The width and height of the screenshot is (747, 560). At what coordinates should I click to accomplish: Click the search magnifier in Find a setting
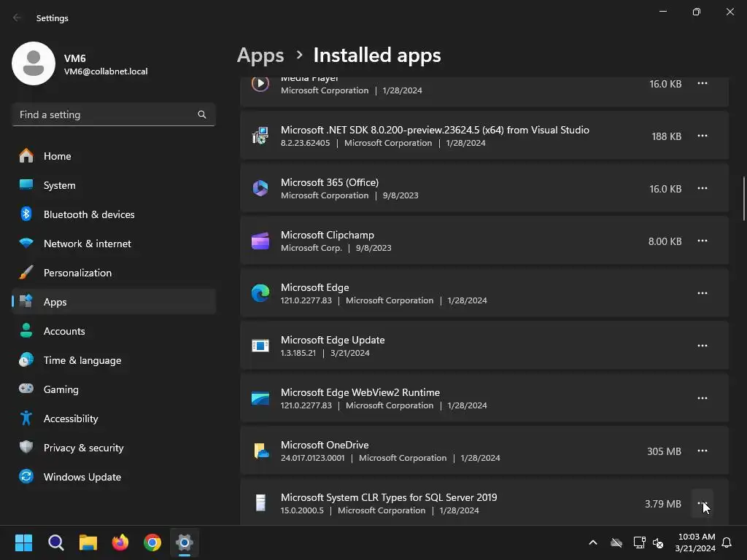coord(202,114)
